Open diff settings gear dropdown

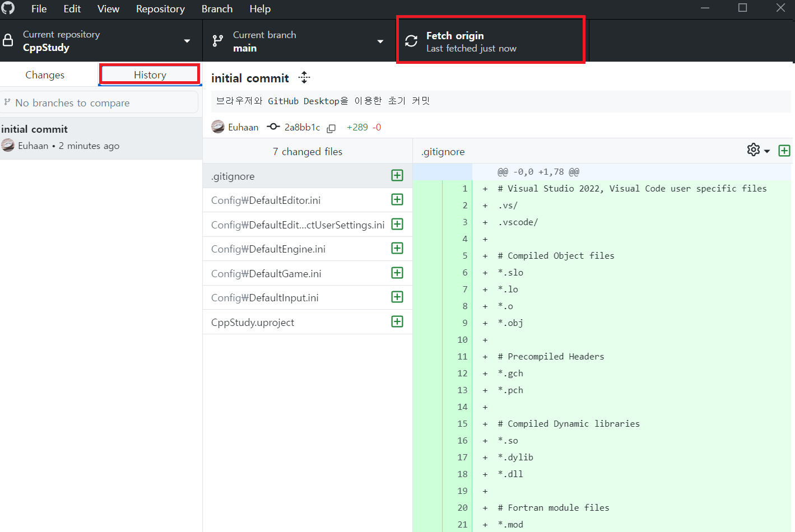[x=759, y=150]
